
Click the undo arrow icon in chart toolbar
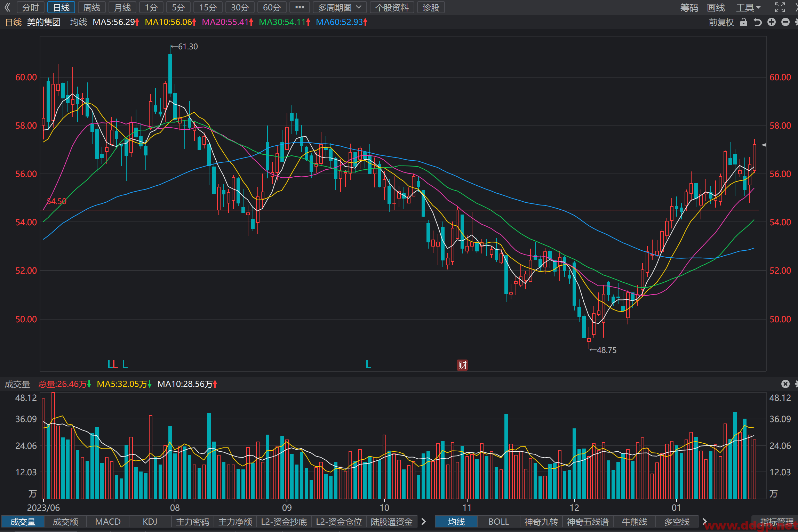(757, 22)
